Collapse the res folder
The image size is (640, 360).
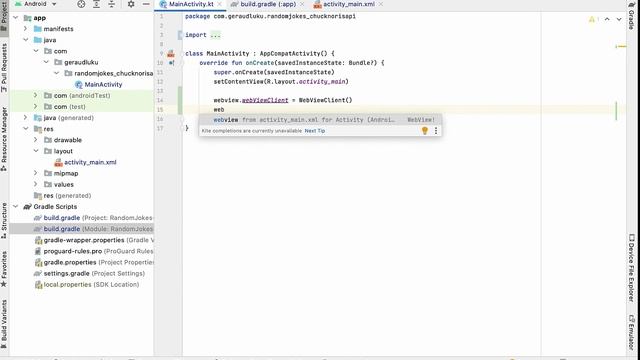pyautogui.click(x=25, y=129)
